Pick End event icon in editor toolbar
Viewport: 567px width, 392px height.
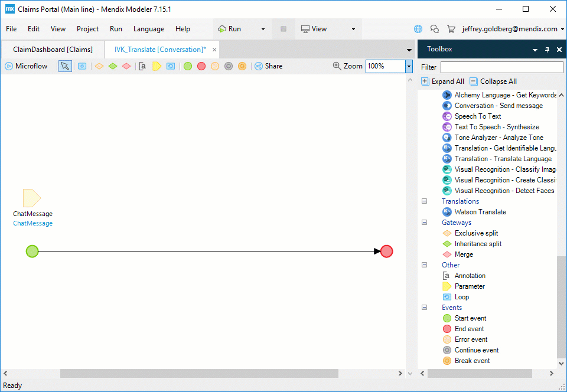click(201, 66)
